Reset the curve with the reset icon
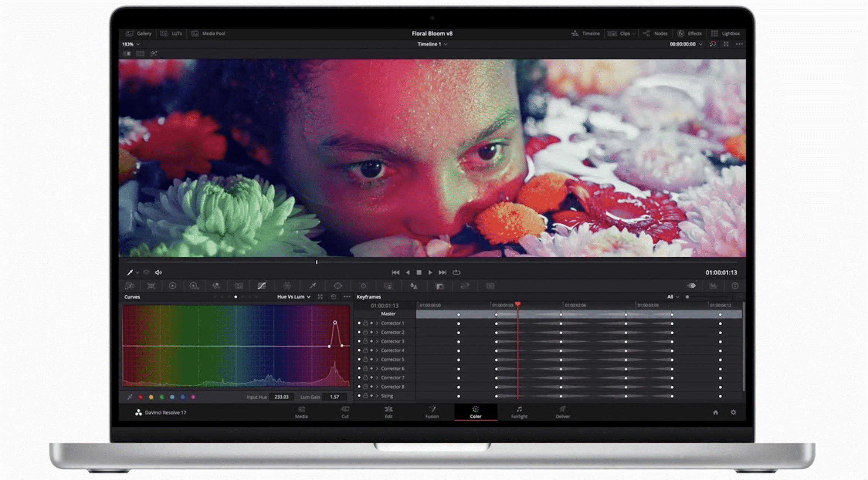Viewport: 868px width, 480px height. 333,297
